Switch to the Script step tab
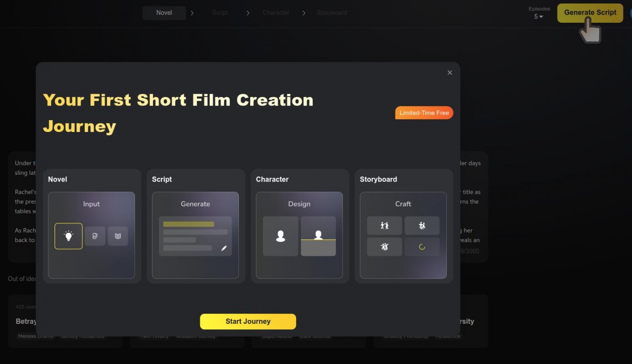The height and width of the screenshot is (364, 632). point(220,13)
